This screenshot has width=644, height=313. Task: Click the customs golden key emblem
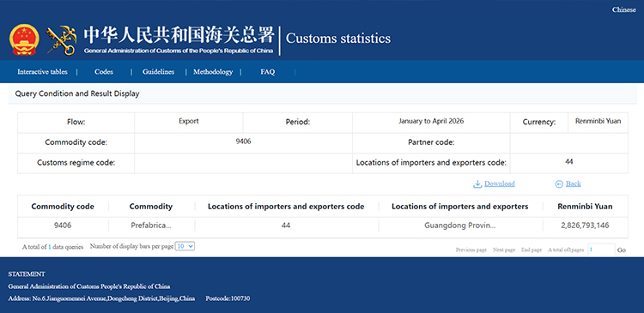[62, 40]
